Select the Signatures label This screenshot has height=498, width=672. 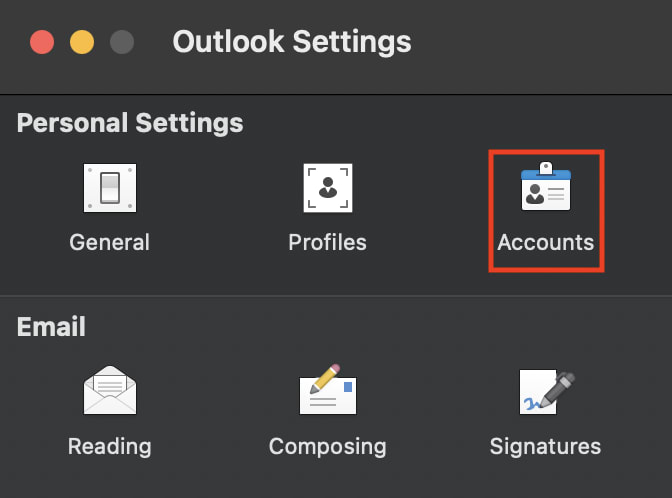click(x=545, y=447)
